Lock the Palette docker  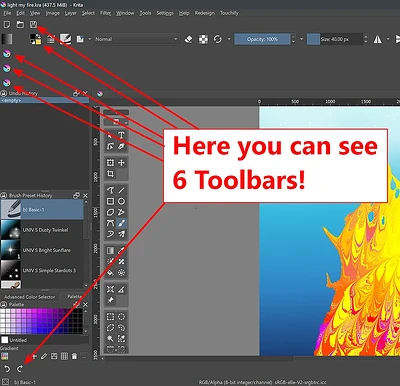point(4,304)
